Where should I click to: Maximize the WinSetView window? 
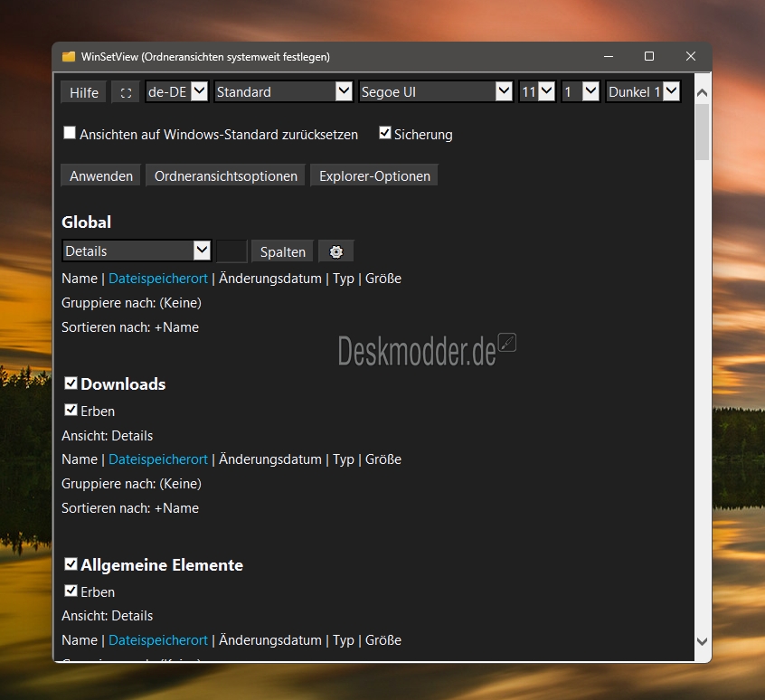649,57
